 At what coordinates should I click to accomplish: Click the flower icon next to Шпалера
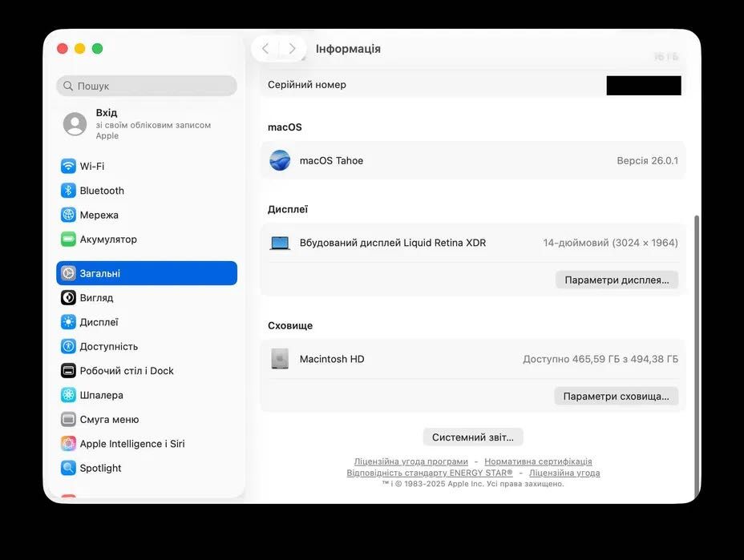(x=68, y=395)
